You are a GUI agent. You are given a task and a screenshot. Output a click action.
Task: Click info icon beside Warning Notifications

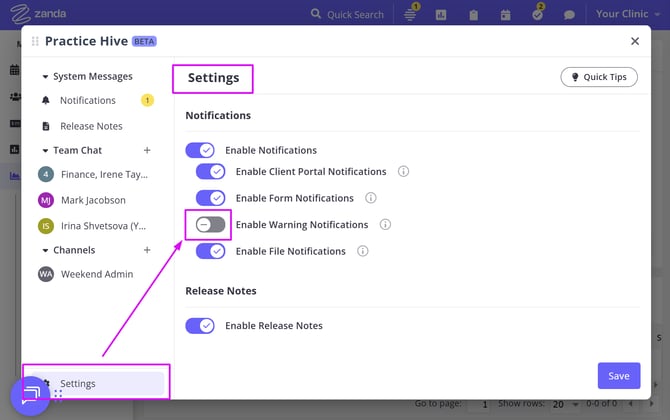pyautogui.click(x=385, y=225)
